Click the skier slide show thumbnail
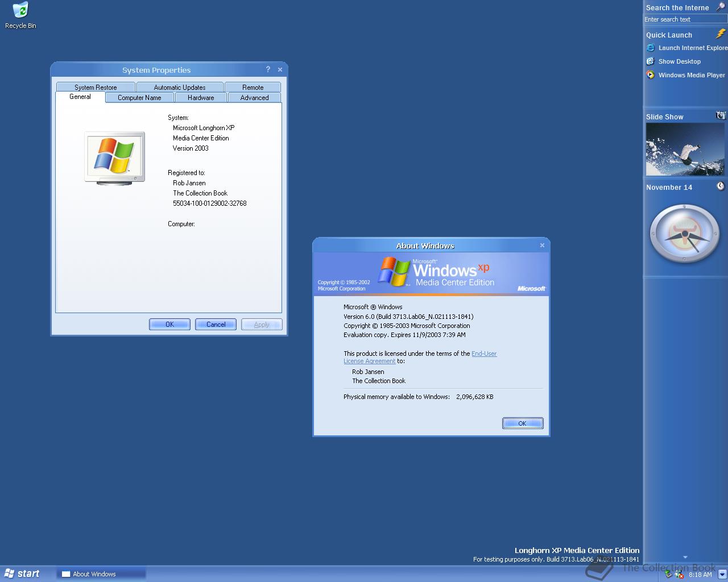Viewport: 728px width, 582px height. click(685, 149)
